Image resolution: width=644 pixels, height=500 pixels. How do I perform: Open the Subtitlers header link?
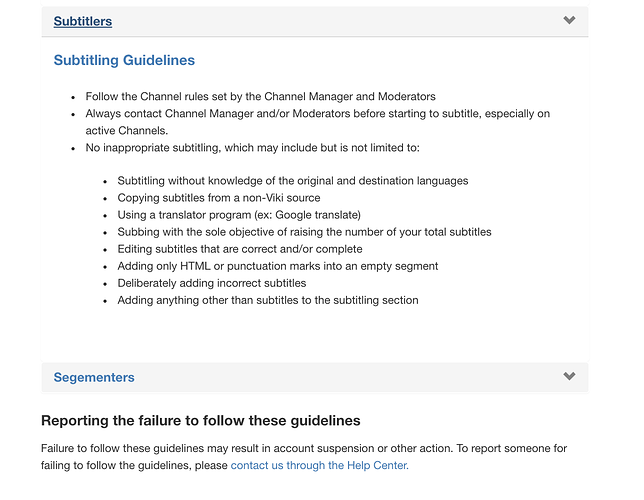[x=83, y=21]
